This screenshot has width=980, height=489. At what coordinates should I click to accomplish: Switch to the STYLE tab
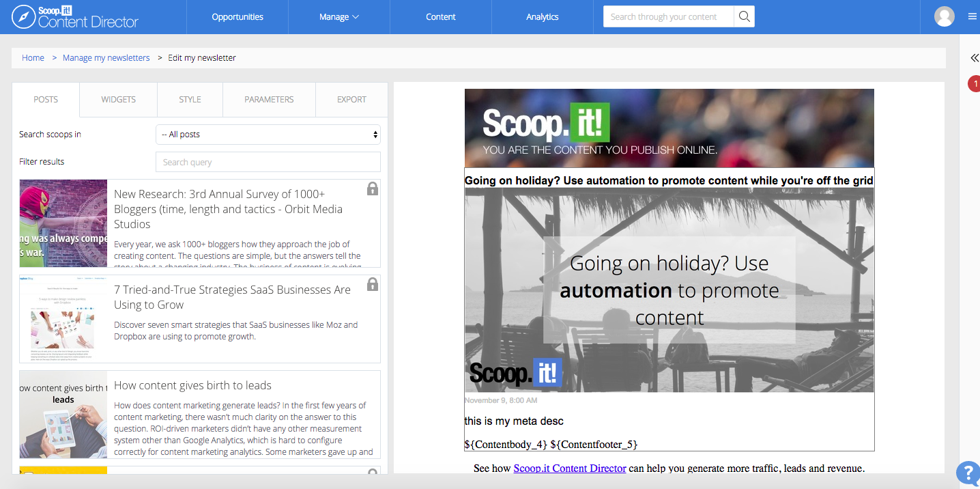click(190, 100)
